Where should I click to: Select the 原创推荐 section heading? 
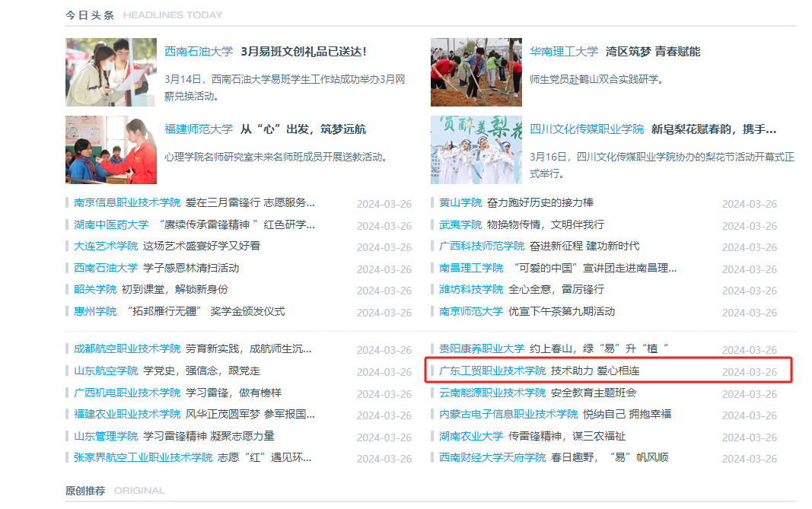[x=85, y=491]
